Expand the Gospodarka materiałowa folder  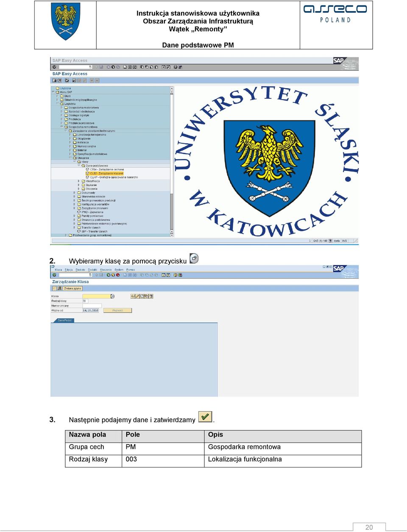[61, 108]
